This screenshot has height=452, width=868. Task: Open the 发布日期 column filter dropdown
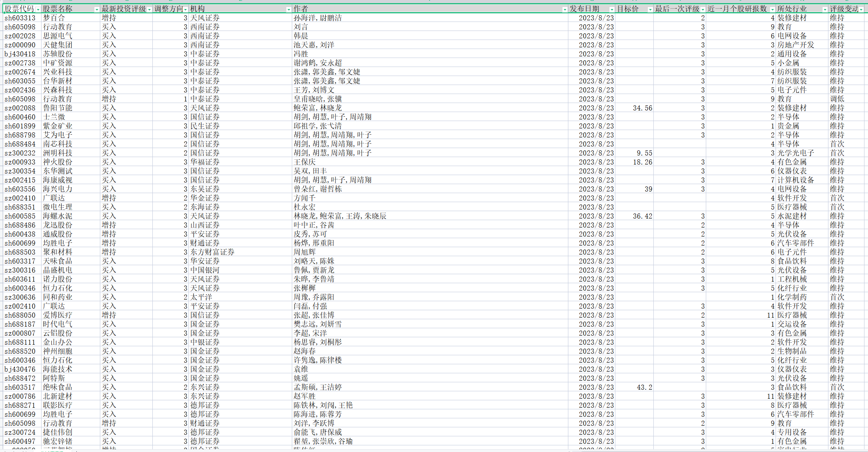click(x=611, y=9)
